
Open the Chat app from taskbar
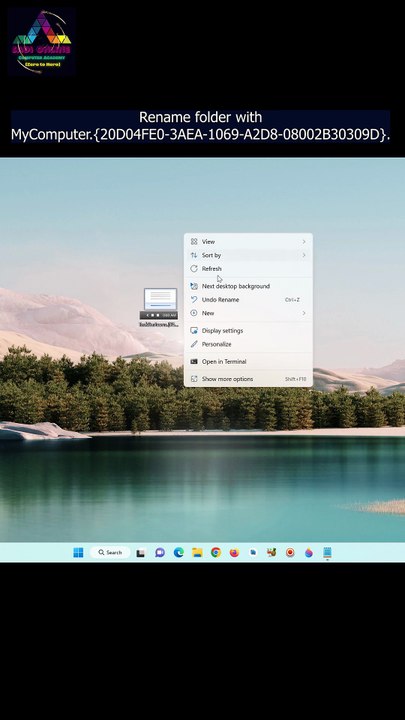point(160,553)
